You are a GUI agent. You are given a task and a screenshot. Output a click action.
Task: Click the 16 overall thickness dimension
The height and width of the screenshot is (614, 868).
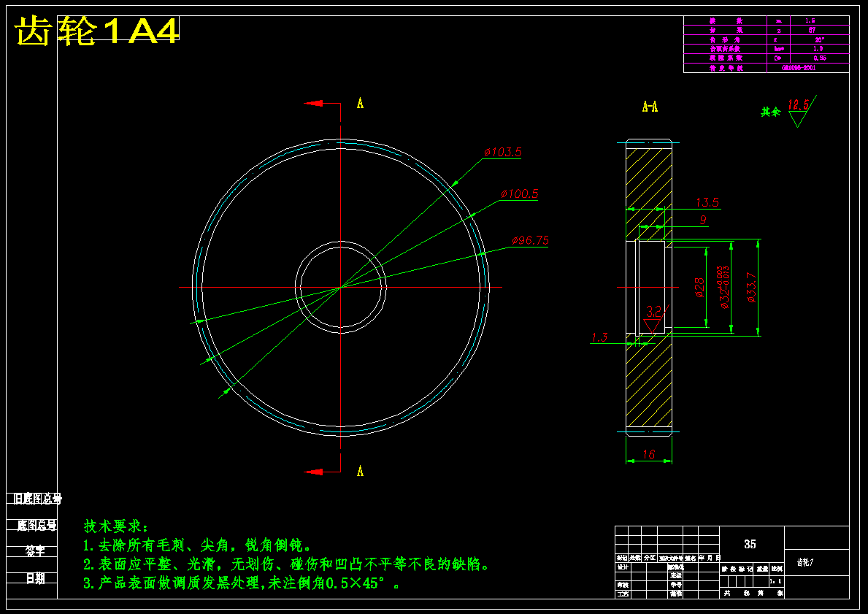point(649,454)
